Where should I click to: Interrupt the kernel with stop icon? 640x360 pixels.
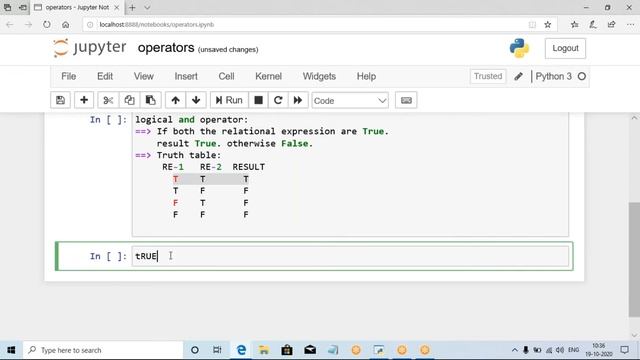pyautogui.click(x=258, y=100)
